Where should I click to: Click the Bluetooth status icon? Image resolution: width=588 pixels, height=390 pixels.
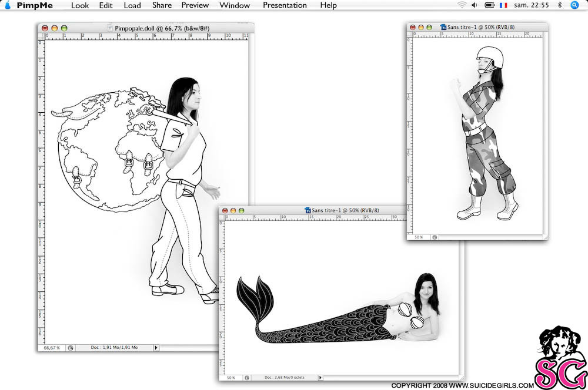click(x=560, y=5)
